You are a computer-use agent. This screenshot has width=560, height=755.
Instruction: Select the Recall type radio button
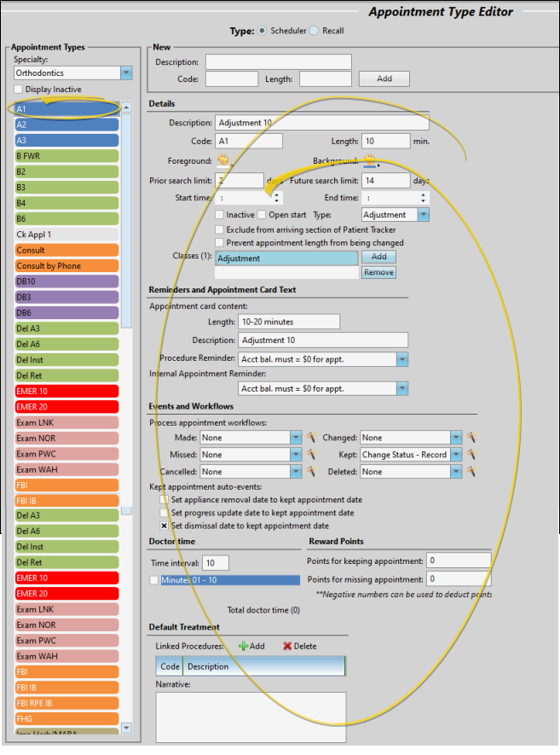tap(314, 31)
